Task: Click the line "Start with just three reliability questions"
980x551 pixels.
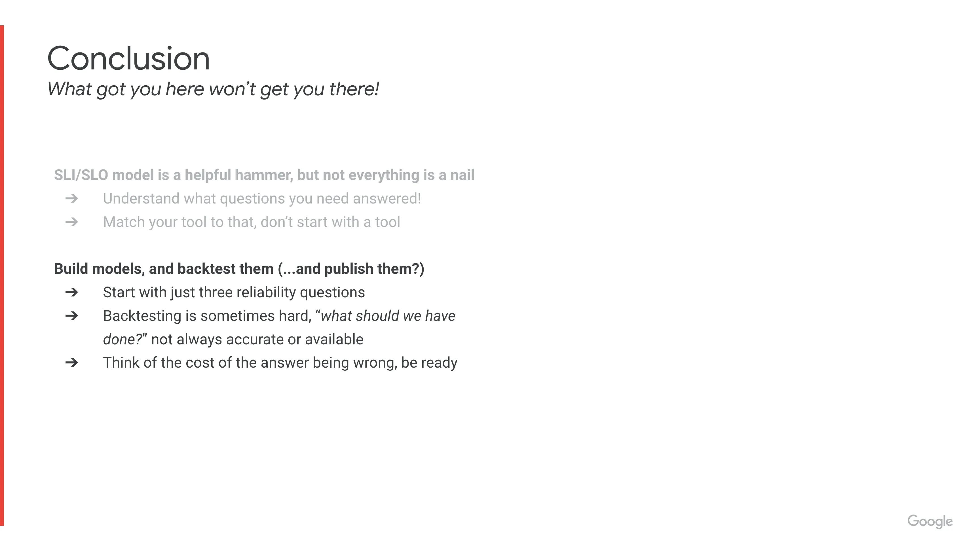Action: (234, 293)
